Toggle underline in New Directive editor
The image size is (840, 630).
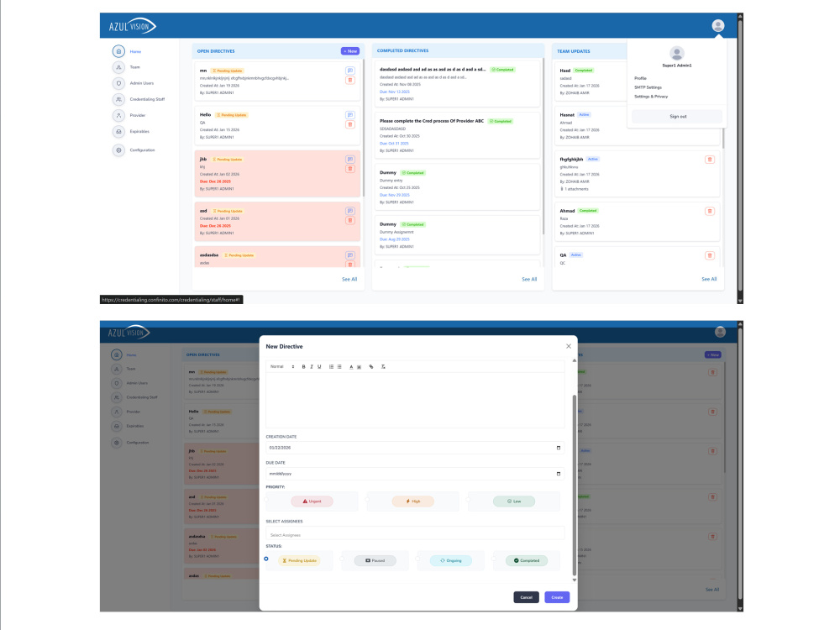coord(319,367)
